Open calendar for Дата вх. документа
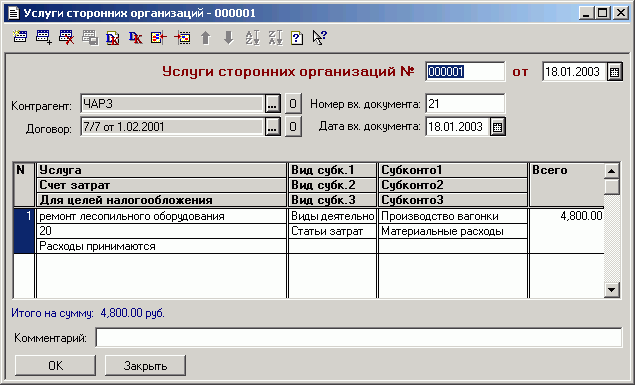The height and width of the screenshot is (385, 635). [498, 127]
